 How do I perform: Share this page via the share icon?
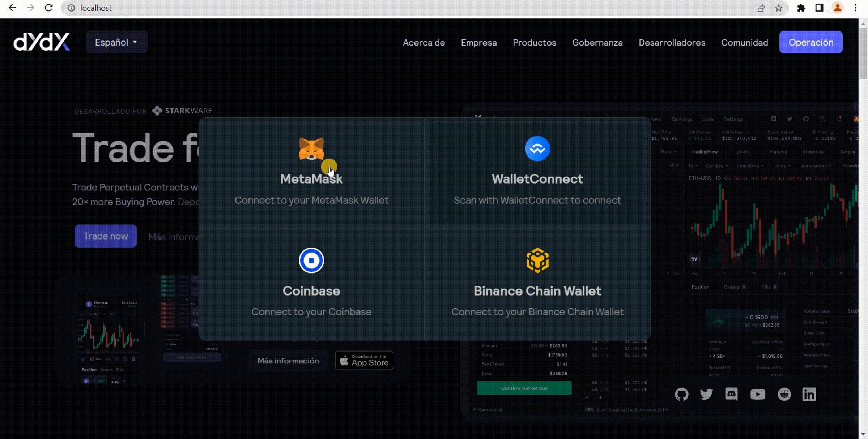pyautogui.click(x=761, y=8)
